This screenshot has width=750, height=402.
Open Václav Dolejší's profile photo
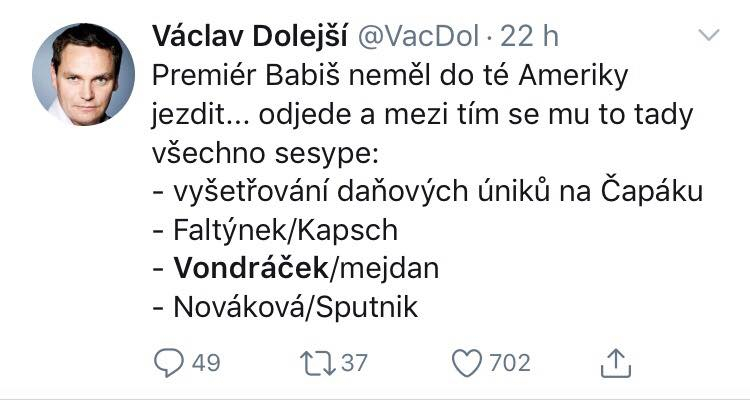click(84, 74)
